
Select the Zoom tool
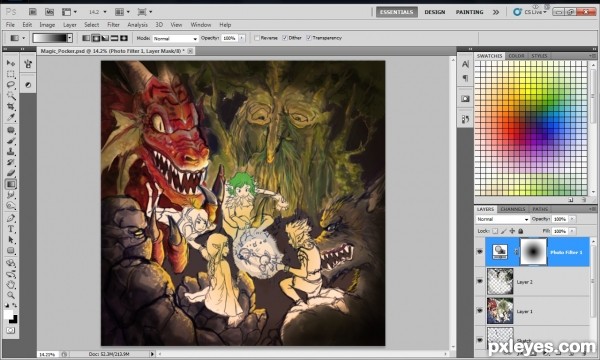pyautogui.click(x=11, y=295)
